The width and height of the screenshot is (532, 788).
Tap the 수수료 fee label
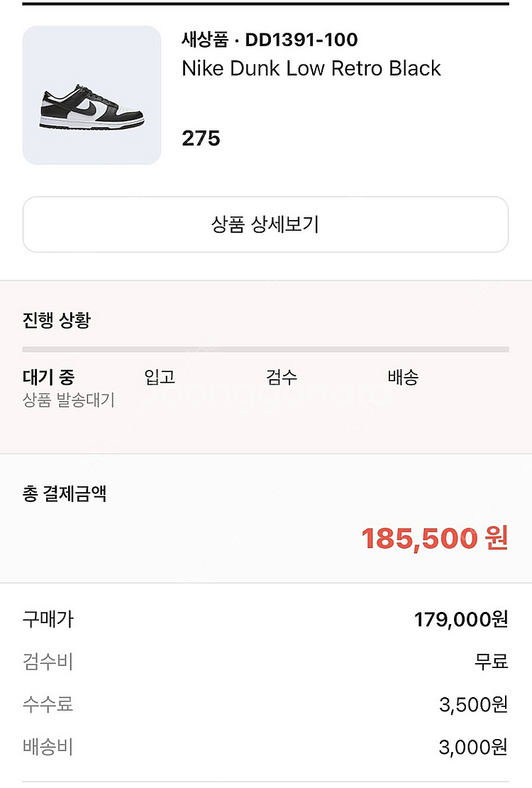[48, 704]
